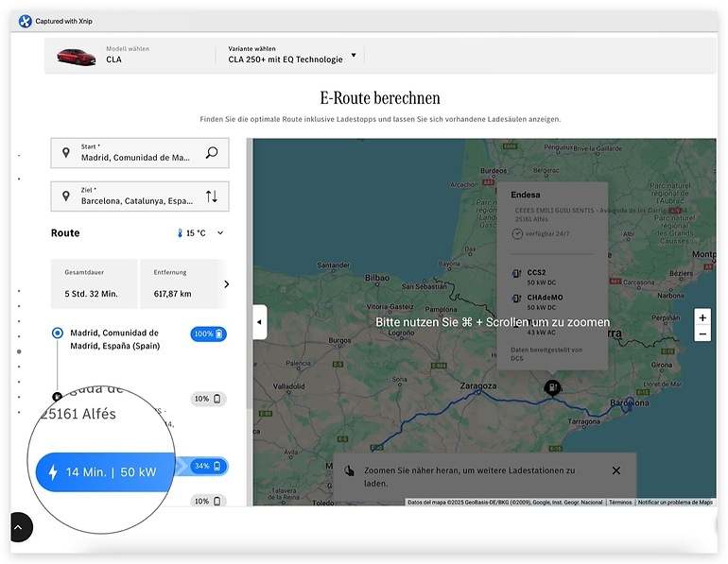Click the charging station marker on map
Image resolution: width=728 pixels, height=564 pixels.
(552, 387)
